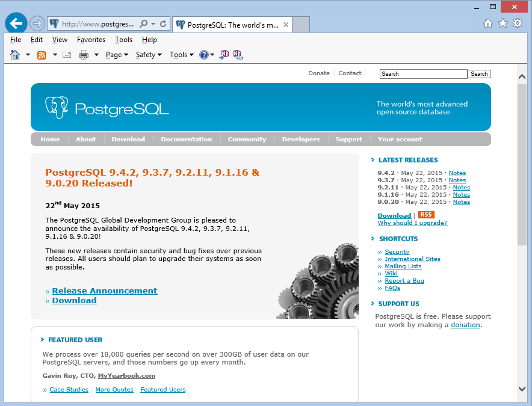This screenshot has width=532, height=406.
Task: Open the About navigation item
Action: [x=86, y=139]
